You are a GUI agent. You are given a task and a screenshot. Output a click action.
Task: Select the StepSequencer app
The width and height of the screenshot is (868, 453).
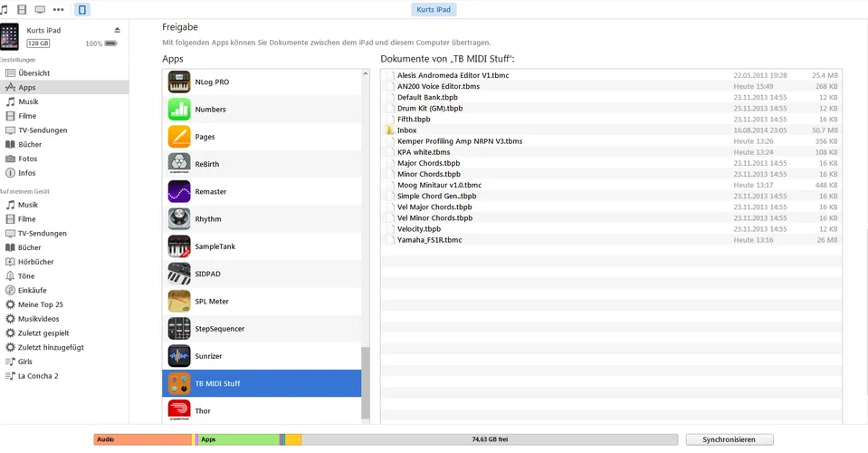262,328
